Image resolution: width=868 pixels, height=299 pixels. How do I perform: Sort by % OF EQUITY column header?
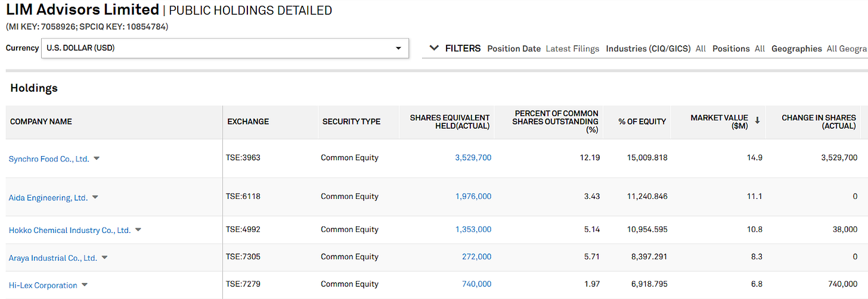(642, 122)
